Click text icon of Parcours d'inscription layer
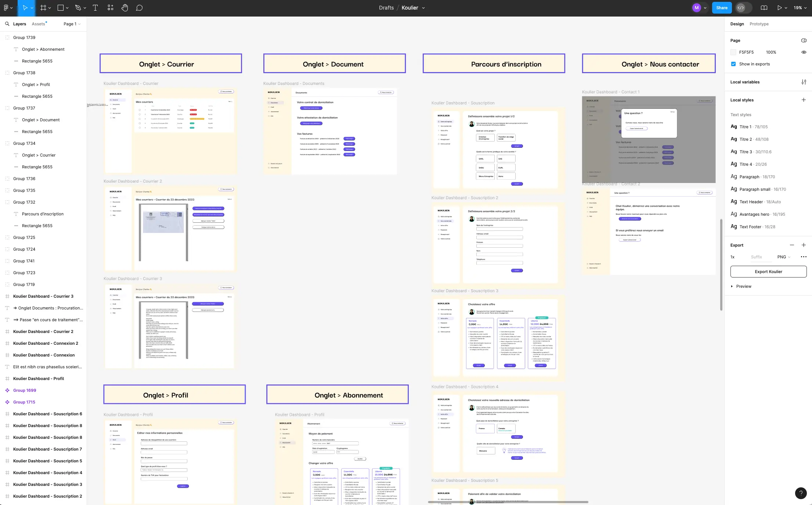This screenshot has height=505, width=812. [16, 214]
